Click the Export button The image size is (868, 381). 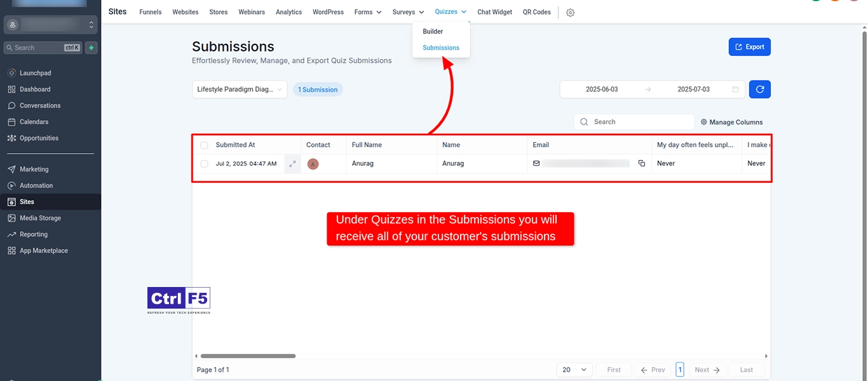(x=749, y=47)
